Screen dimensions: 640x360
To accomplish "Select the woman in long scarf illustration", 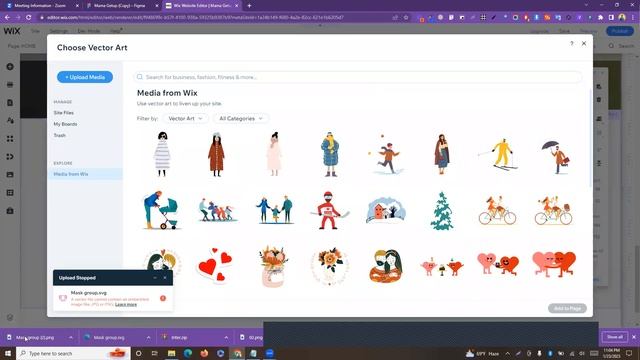I will pos(442,154).
